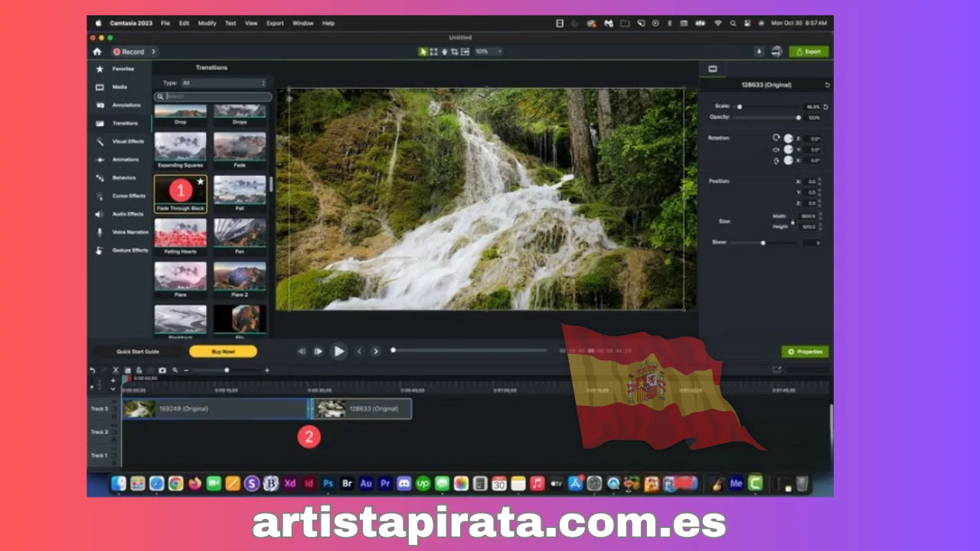Screen dimensions: 980x551
Task: Click the green Properties button
Action: 805,351
